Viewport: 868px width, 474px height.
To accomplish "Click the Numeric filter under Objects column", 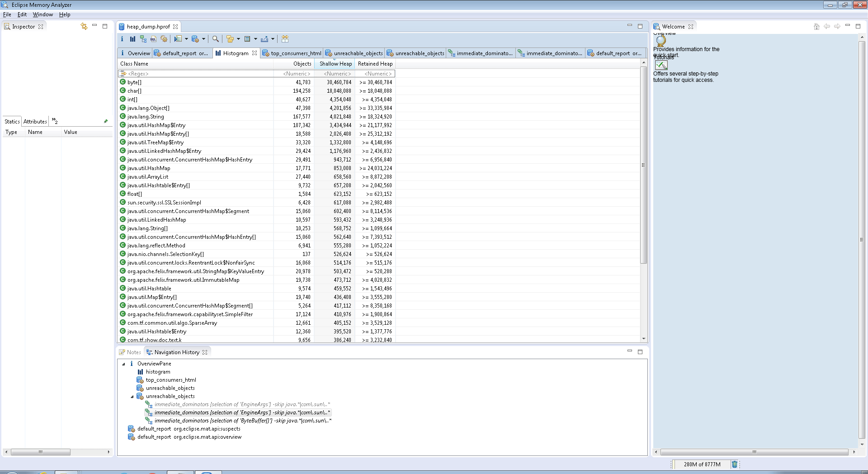I will coord(294,73).
